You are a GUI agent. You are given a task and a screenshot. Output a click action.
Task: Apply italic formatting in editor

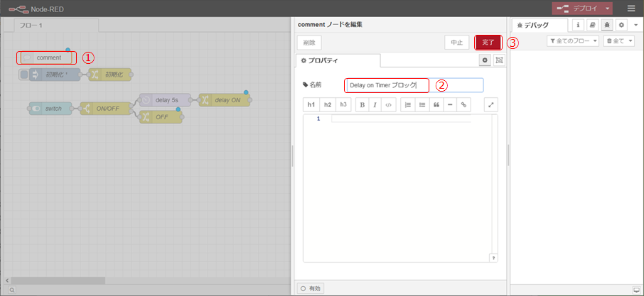point(375,105)
